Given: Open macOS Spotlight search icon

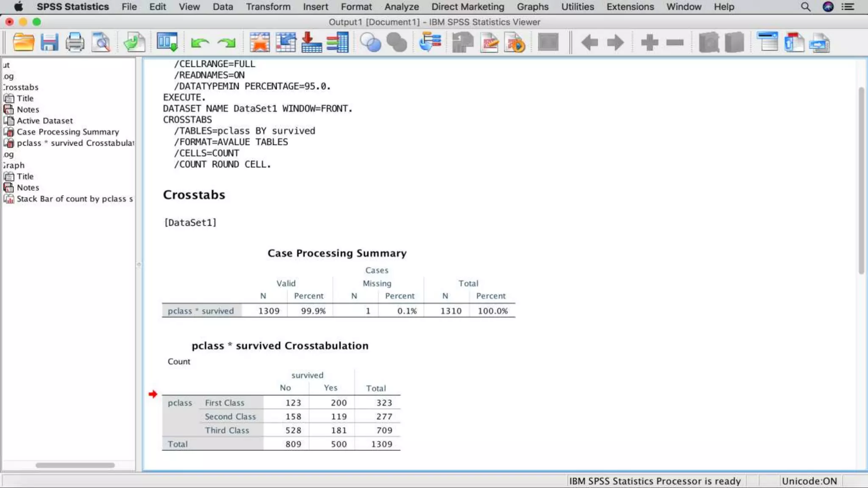Looking at the screenshot, I should [805, 7].
